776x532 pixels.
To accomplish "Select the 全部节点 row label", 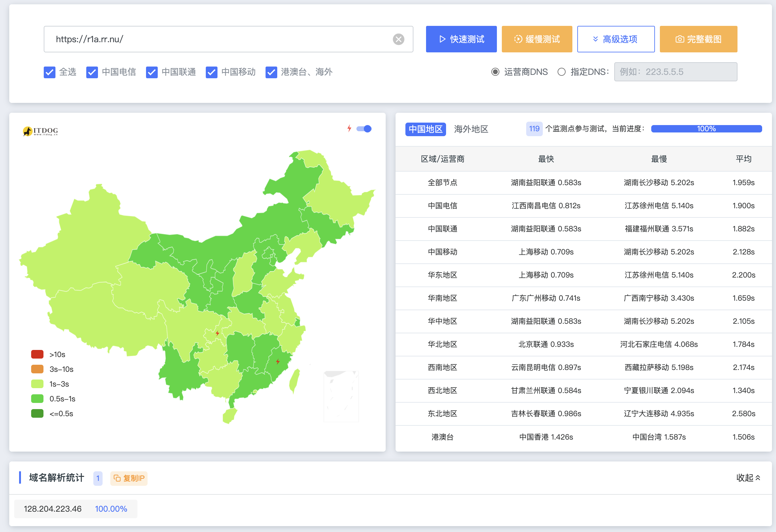I will pyautogui.click(x=442, y=183).
